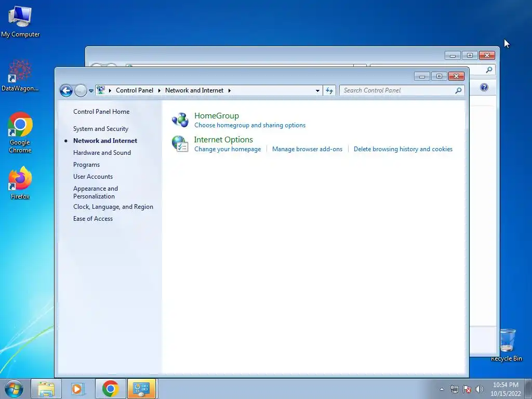Click the Action Center flag icon

(467, 389)
